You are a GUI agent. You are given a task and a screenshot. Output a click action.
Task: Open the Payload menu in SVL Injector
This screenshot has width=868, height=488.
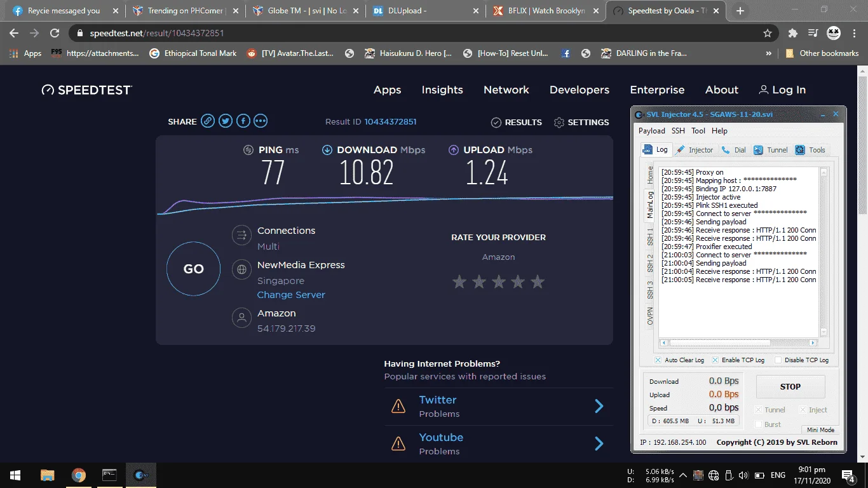pos(651,131)
